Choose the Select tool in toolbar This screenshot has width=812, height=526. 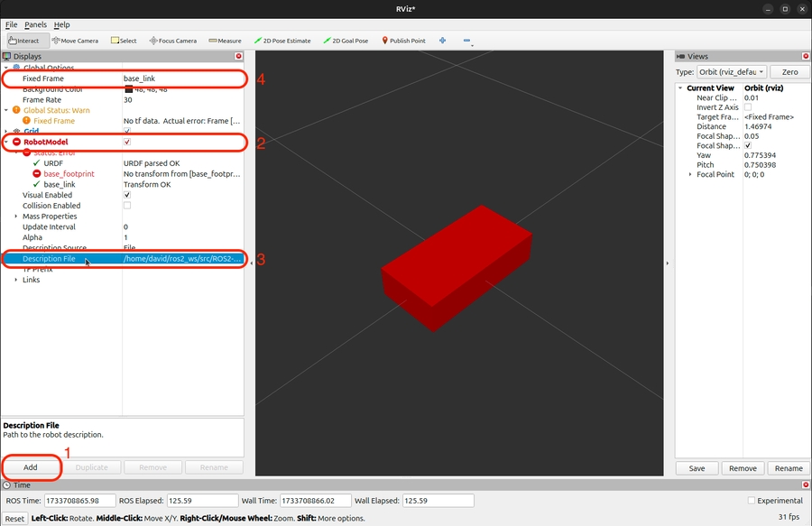point(124,41)
